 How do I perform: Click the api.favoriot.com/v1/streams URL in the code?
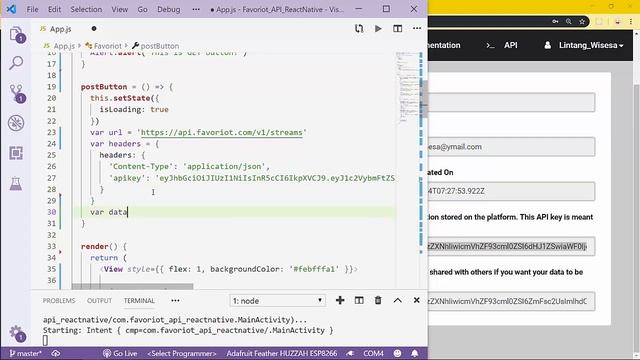222,132
